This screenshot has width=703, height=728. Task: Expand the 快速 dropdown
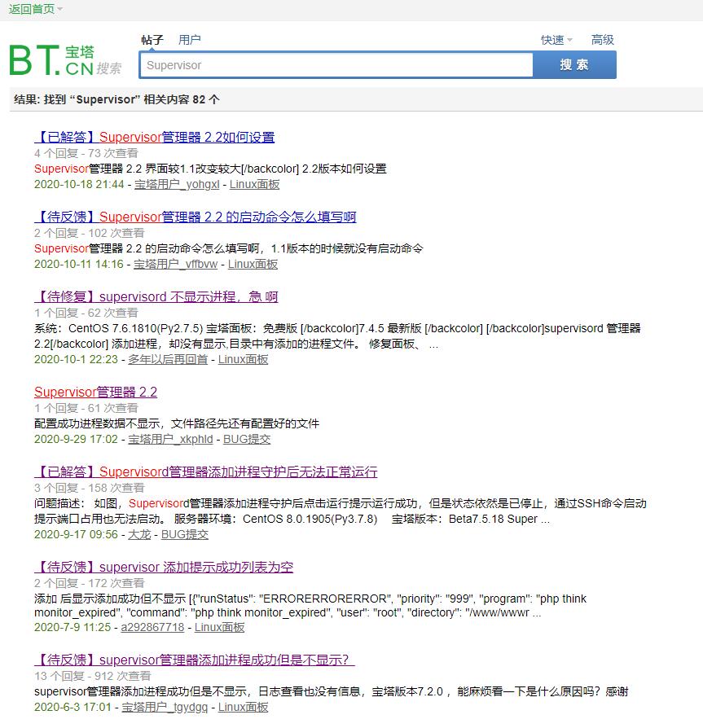(556, 40)
